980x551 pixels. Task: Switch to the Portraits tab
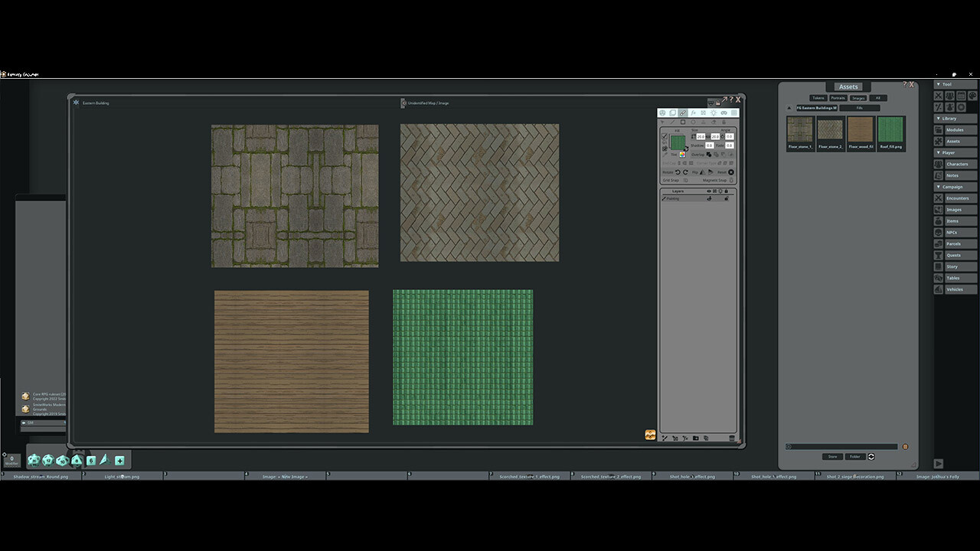point(838,98)
